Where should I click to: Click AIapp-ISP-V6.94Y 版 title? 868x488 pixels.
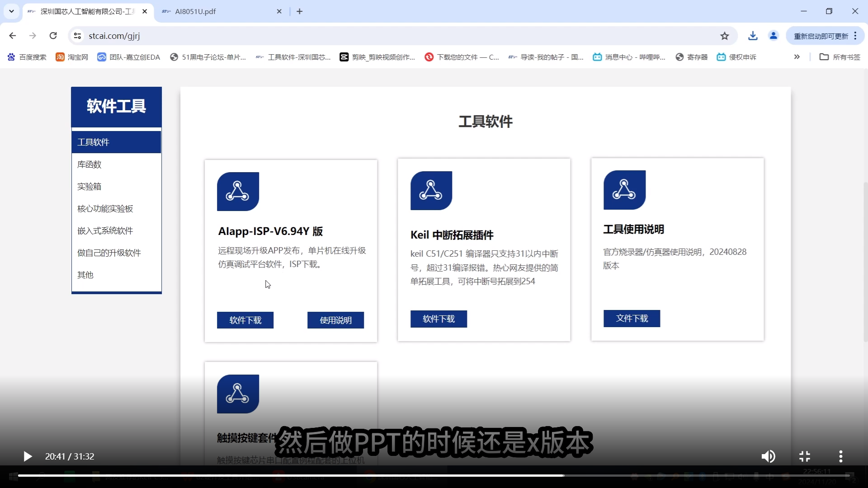(x=270, y=231)
